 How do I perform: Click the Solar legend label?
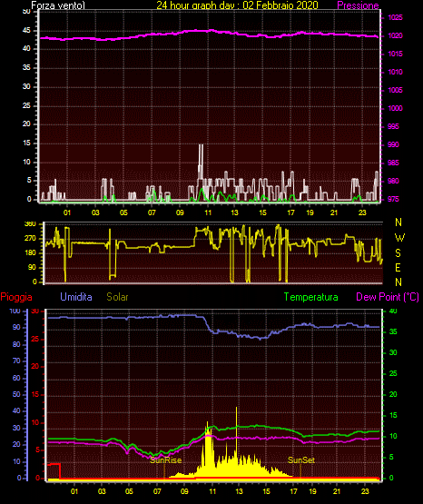118,297
